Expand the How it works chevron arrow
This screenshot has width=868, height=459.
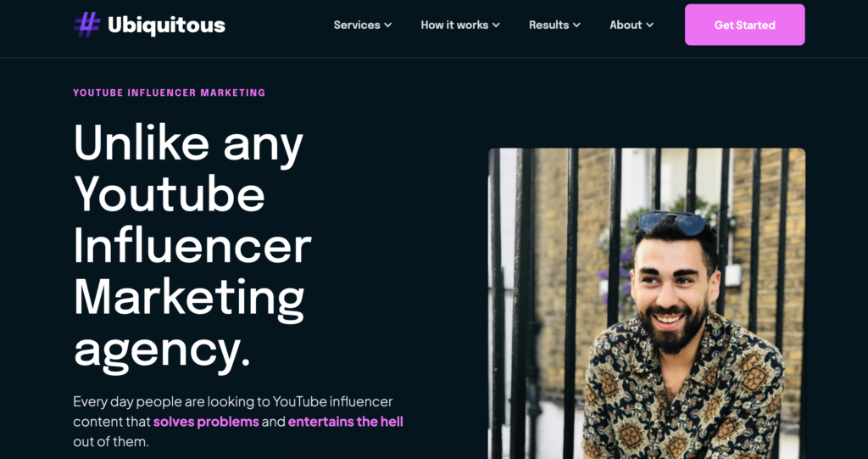click(496, 25)
